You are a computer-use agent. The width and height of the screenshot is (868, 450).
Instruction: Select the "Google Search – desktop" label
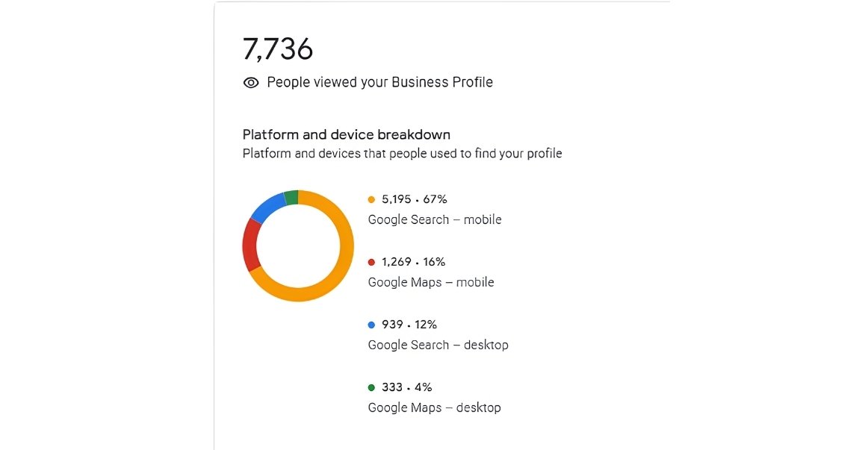(x=438, y=345)
